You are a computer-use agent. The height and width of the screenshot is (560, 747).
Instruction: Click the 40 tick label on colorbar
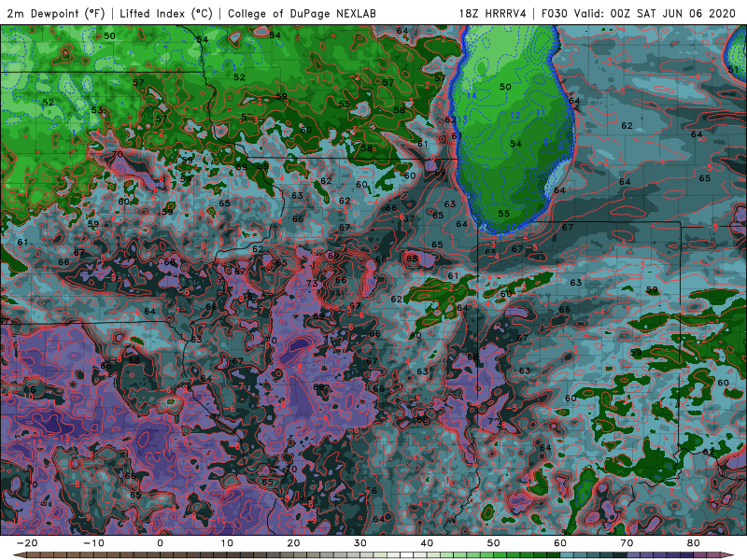pos(427,543)
